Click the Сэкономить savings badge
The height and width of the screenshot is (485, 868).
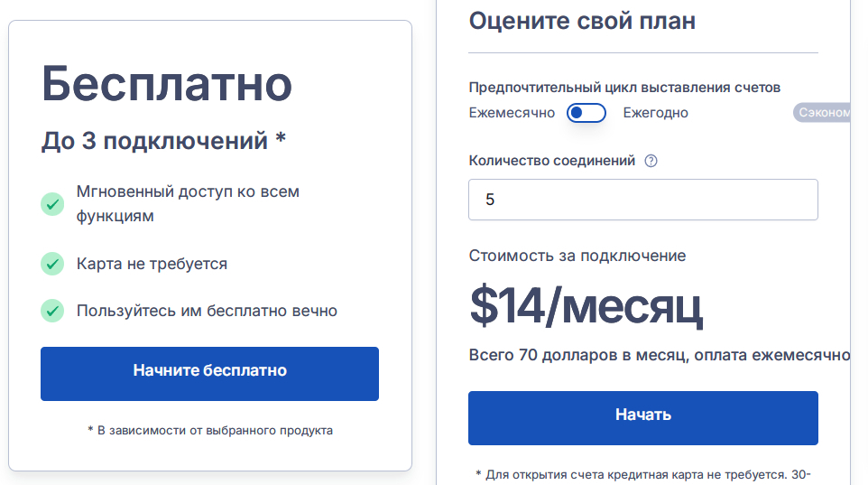coord(822,113)
